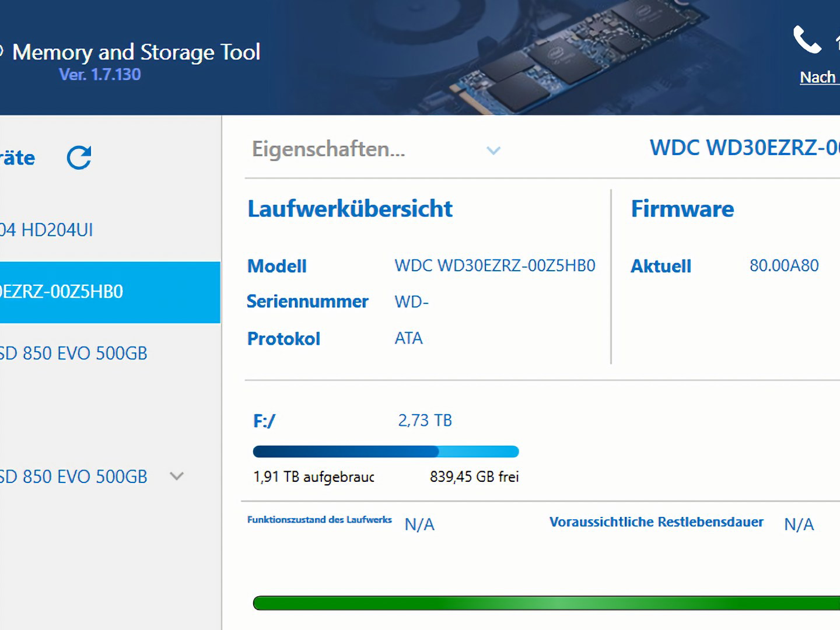
Task: Click the refresh devices icon
Action: (79, 157)
